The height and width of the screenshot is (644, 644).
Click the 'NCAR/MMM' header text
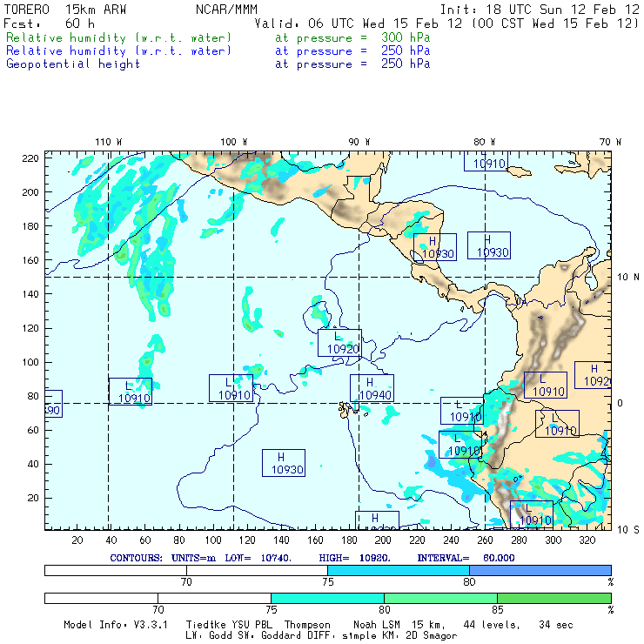click(226, 9)
